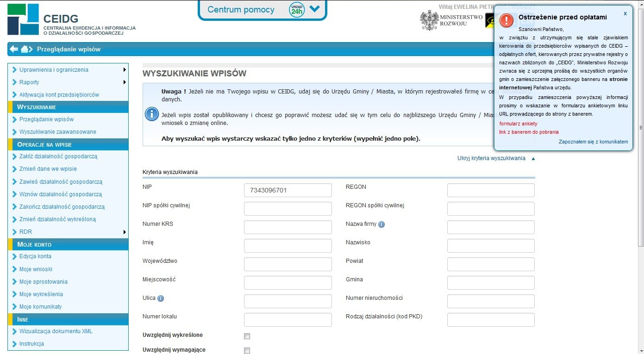Screen dimensions: 644x354
Task: Select Wznów działalność gospodarczą
Action: [x=61, y=194]
